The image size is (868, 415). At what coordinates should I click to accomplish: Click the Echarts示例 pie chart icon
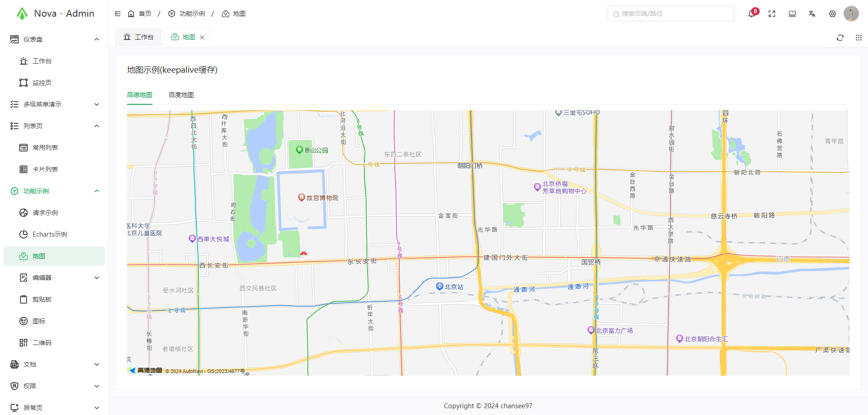(24, 234)
